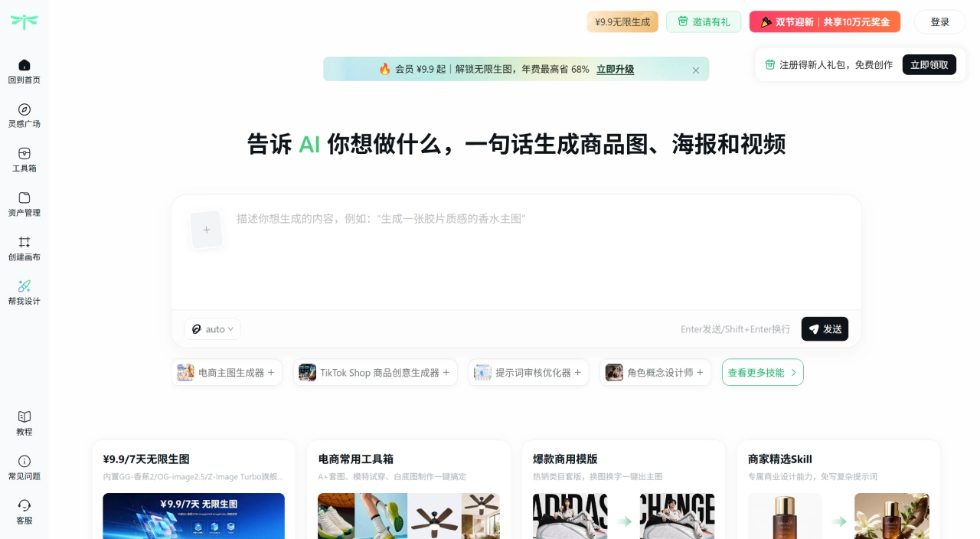Open 爆款商用模版 card title

(565, 459)
